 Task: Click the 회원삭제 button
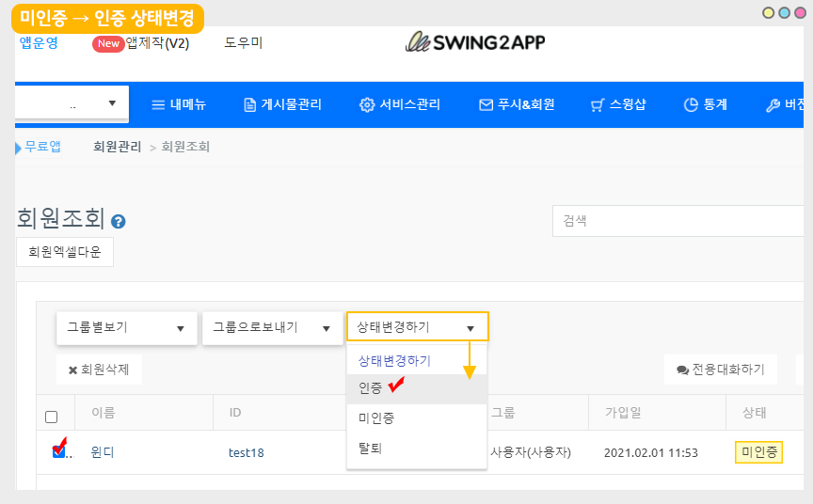click(x=99, y=370)
